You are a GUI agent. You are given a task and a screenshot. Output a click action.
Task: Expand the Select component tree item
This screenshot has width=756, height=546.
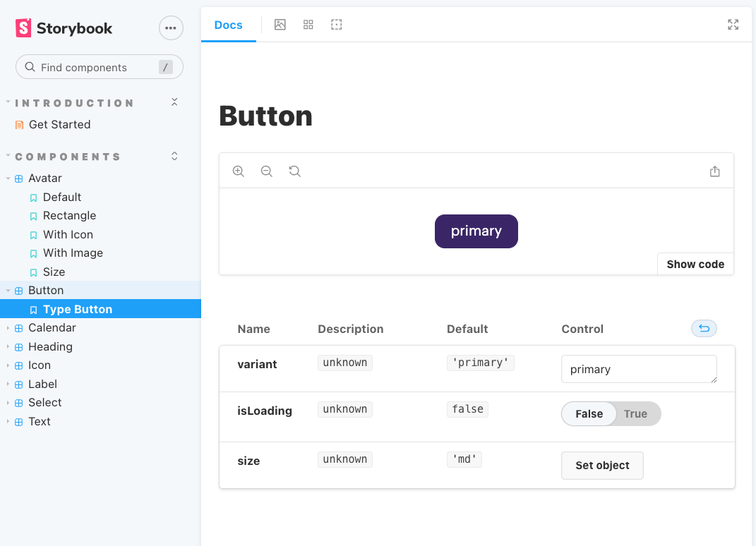pyautogui.click(x=44, y=403)
